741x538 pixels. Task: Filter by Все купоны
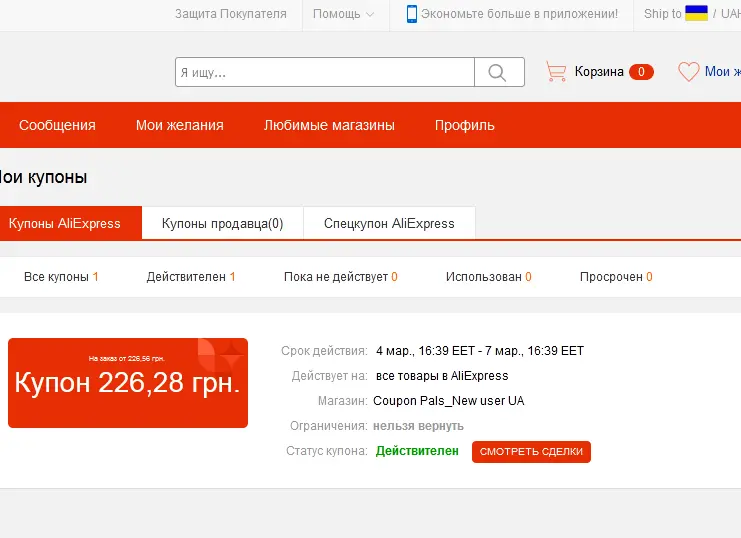(61, 277)
